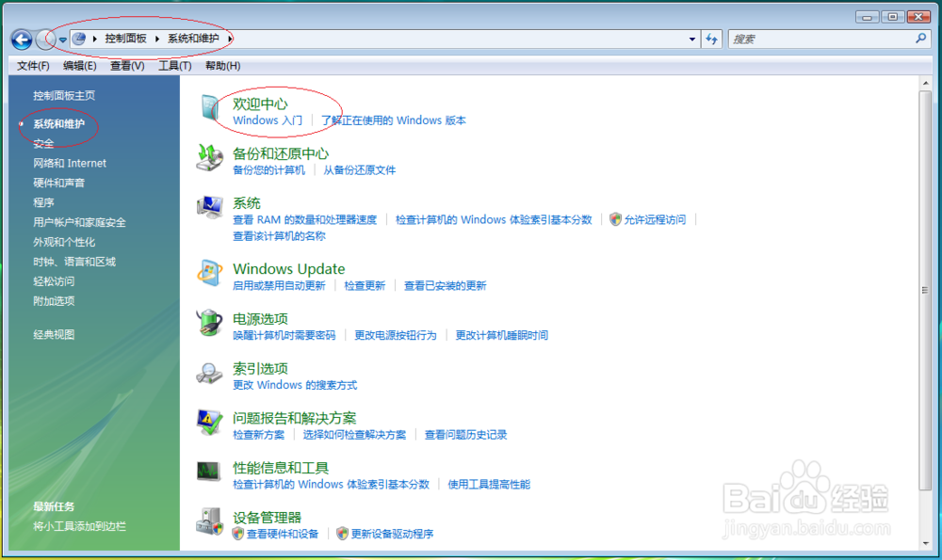Click the search magnifier icon
The image size is (942, 560).
coord(920,39)
